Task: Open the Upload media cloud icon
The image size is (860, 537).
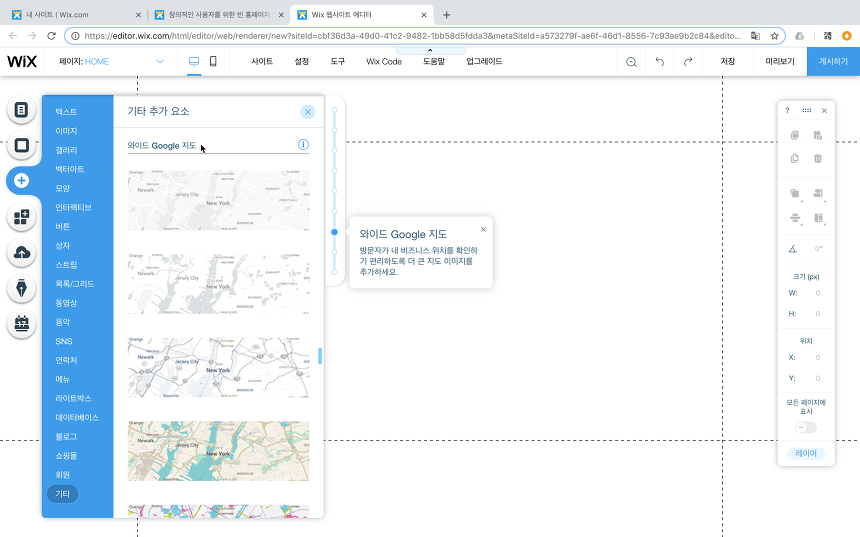Action: coord(21,252)
